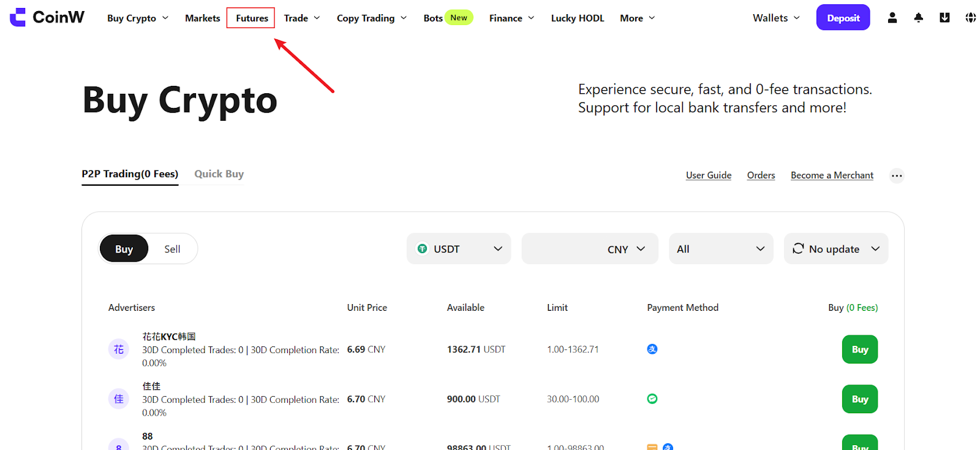Expand the Buy Crypto menu
This screenshot has width=980, height=450.
pyautogui.click(x=138, y=18)
